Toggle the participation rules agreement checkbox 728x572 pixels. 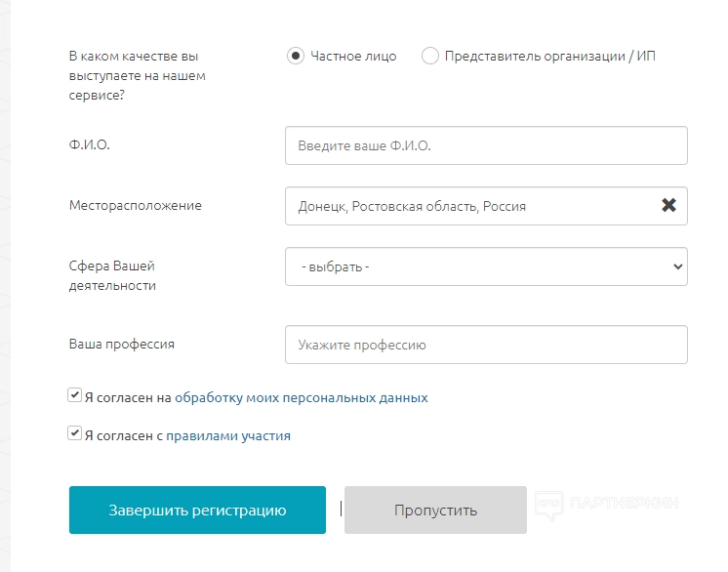point(74,433)
